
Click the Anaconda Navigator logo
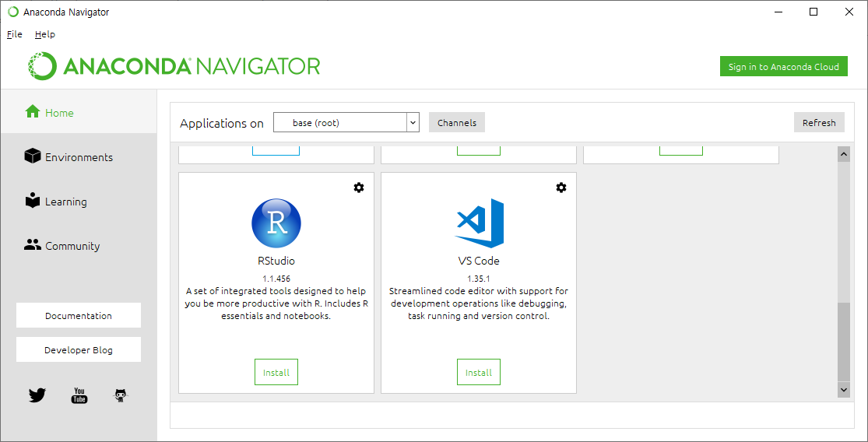tap(174, 66)
